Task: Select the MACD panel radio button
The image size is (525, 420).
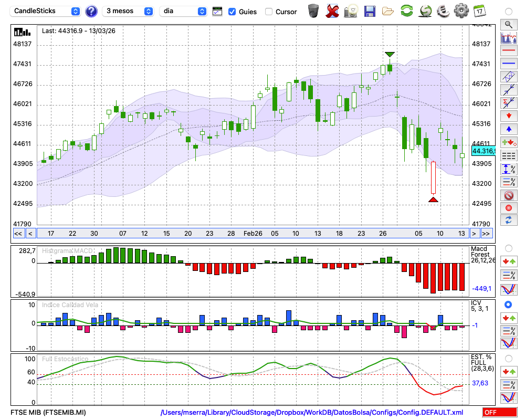Action: 509,248
